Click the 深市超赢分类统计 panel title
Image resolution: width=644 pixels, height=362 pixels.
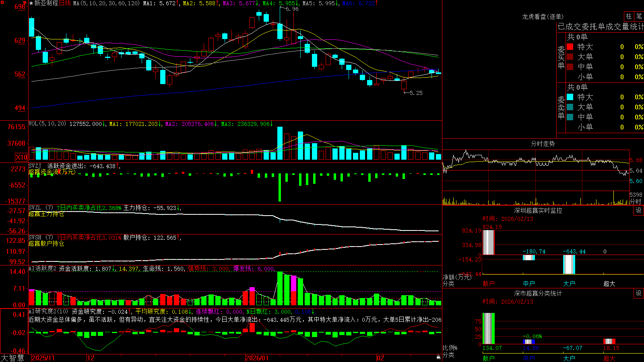click(538, 293)
